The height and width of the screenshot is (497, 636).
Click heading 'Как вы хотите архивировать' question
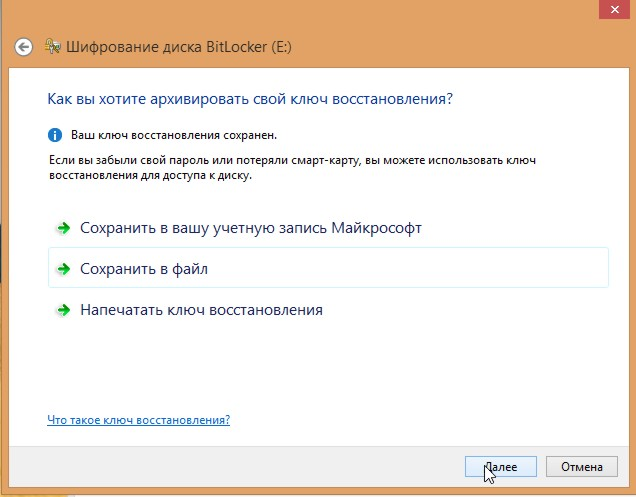(x=250, y=99)
